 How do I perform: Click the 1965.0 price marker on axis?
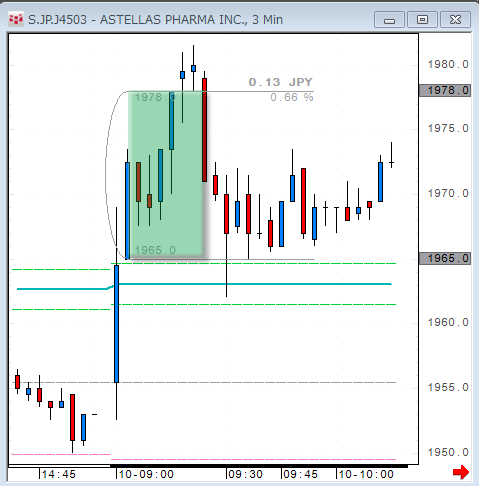445,258
